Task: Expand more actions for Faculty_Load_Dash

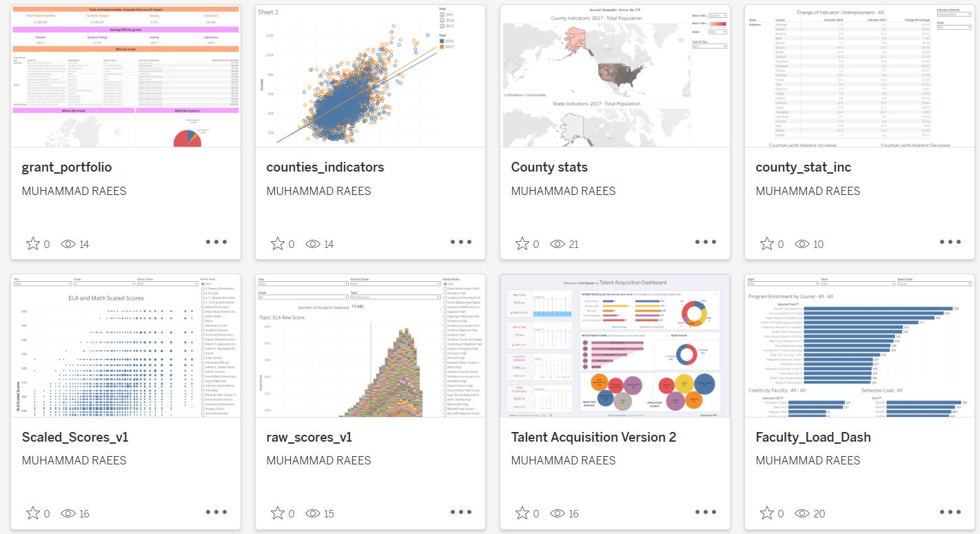Action: (x=950, y=512)
